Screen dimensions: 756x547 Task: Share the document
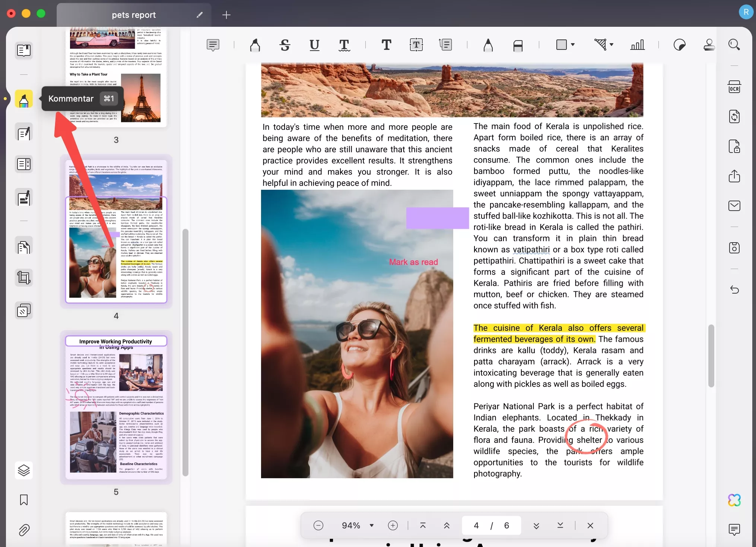click(734, 176)
